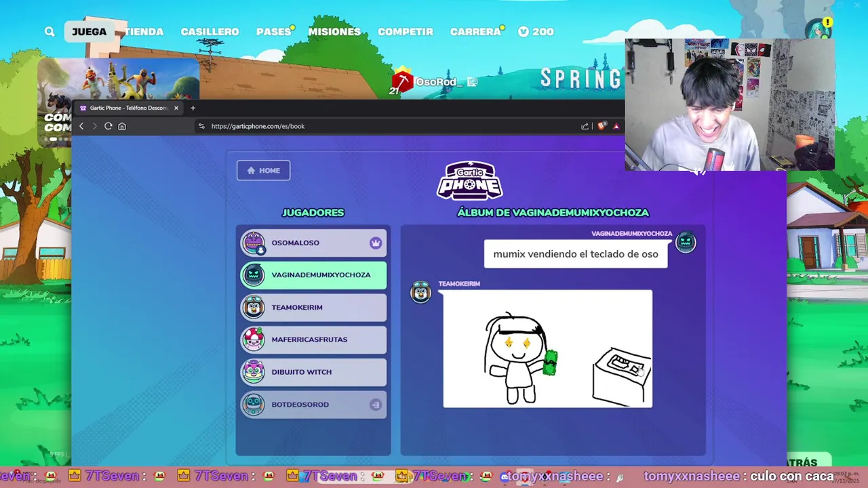Viewport: 868px width, 488px height.
Task: Click the V-Bucks 200 currency indicator
Action: [536, 32]
